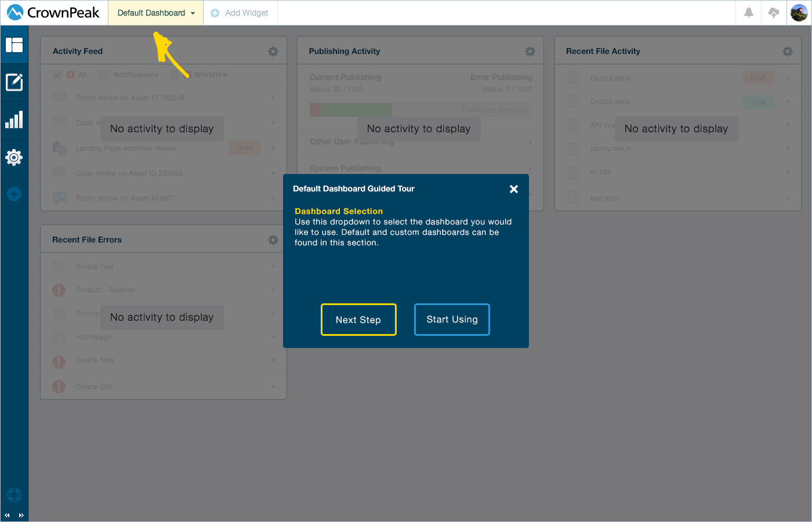Click quote bubble icon beside Photo review 455677

point(60,198)
